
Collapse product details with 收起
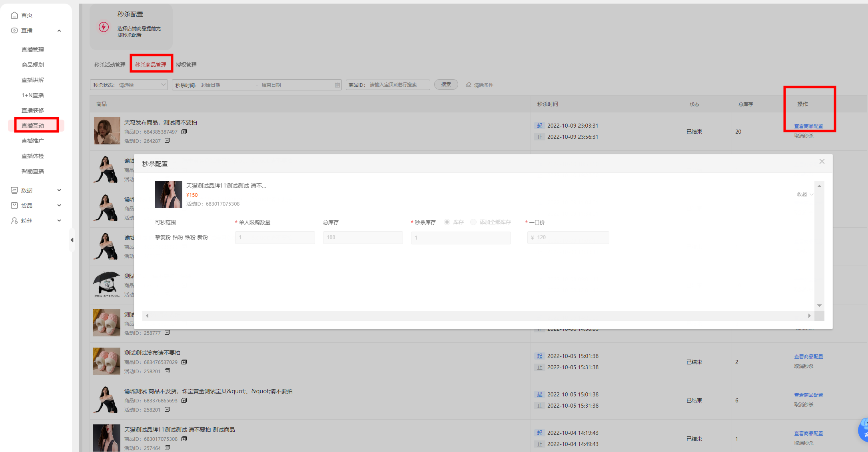click(x=805, y=194)
